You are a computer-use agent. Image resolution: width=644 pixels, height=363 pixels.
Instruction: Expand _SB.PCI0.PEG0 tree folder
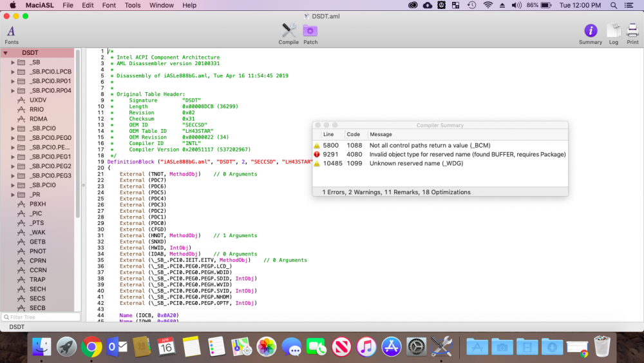[13, 138]
